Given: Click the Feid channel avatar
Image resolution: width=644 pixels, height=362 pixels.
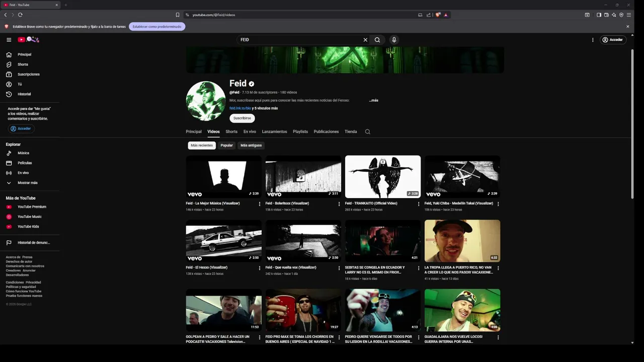Looking at the screenshot, I should tap(206, 101).
